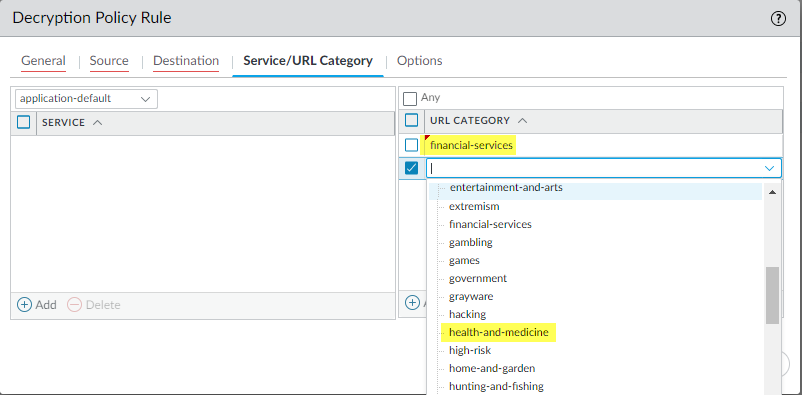
Task: Uncheck the checked box beside the empty input row
Action: click(411, 168)
